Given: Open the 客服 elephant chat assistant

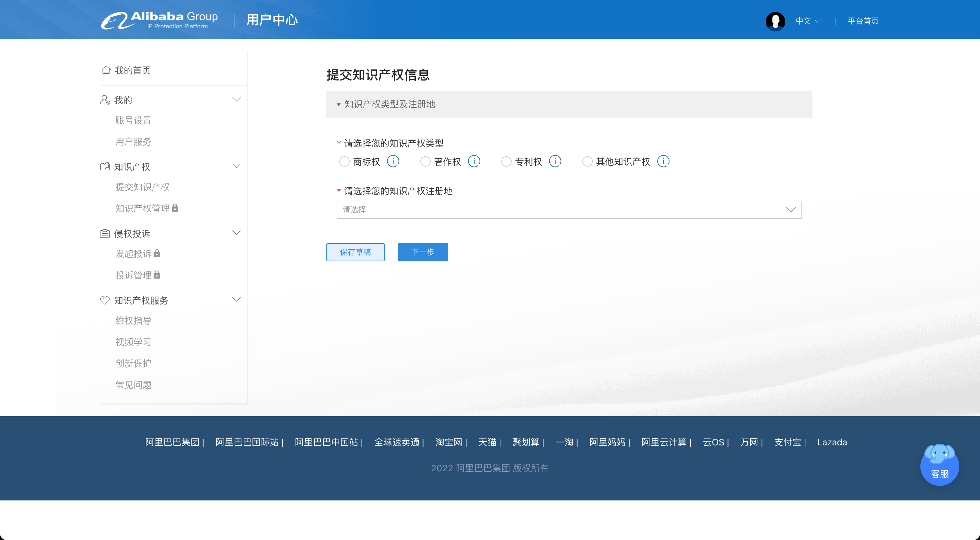Looking at the screenshot, I should 939,465.
